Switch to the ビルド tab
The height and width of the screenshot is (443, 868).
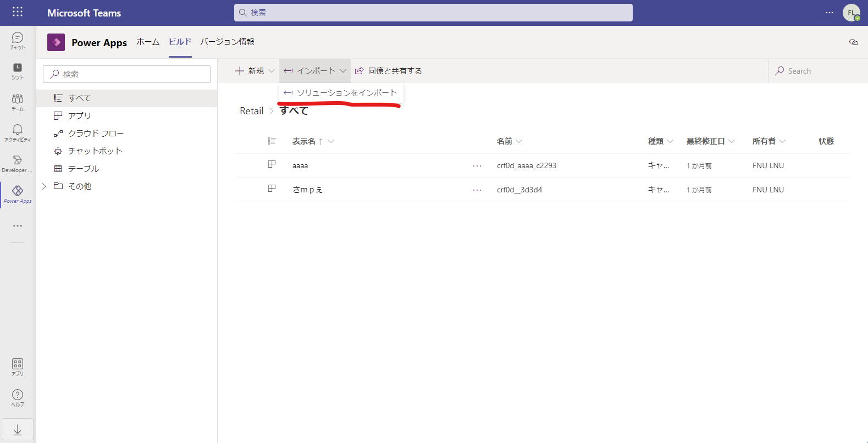click(x=180, y=42)
